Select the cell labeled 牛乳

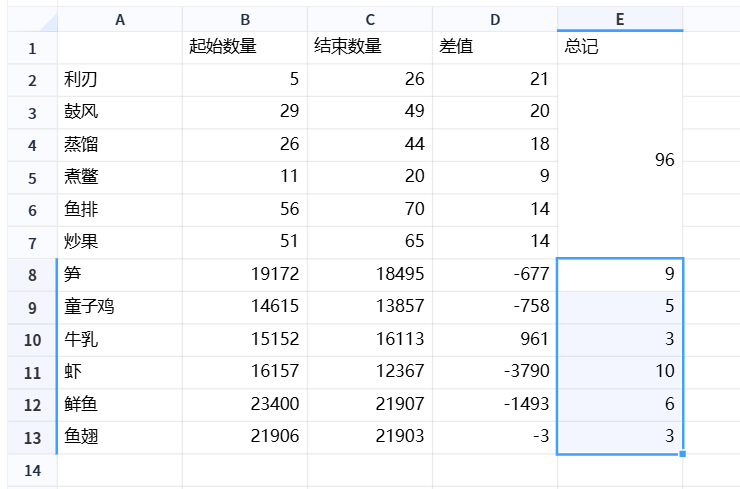pos(120,340)
